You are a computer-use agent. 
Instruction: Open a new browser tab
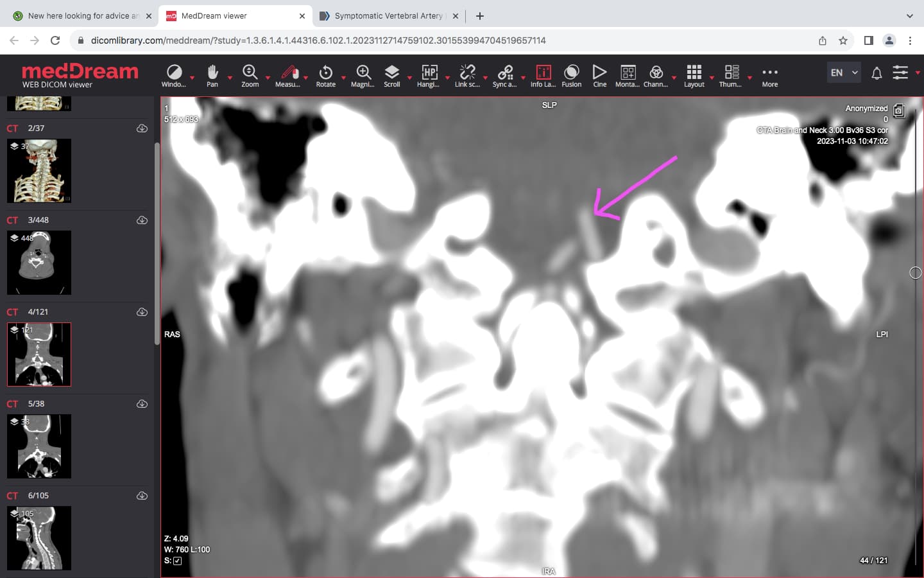click(480, 16)
